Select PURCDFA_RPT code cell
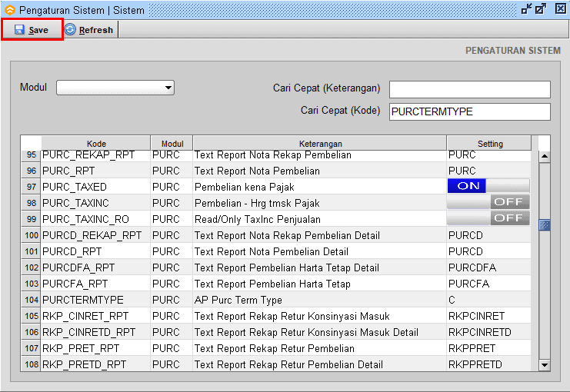The width and height of the screenshot is (570, 392). click(x=96, y=267)
